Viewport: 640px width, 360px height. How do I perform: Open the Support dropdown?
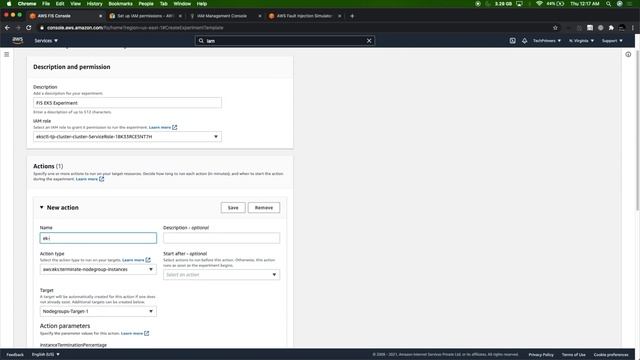point(612,41)
